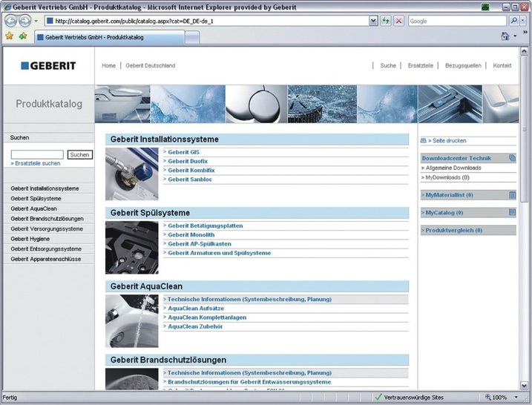Image resolution: width=532 pixels, height=405 pixels.
Task: Click the Favorites star icon
Action: (9, 36)
